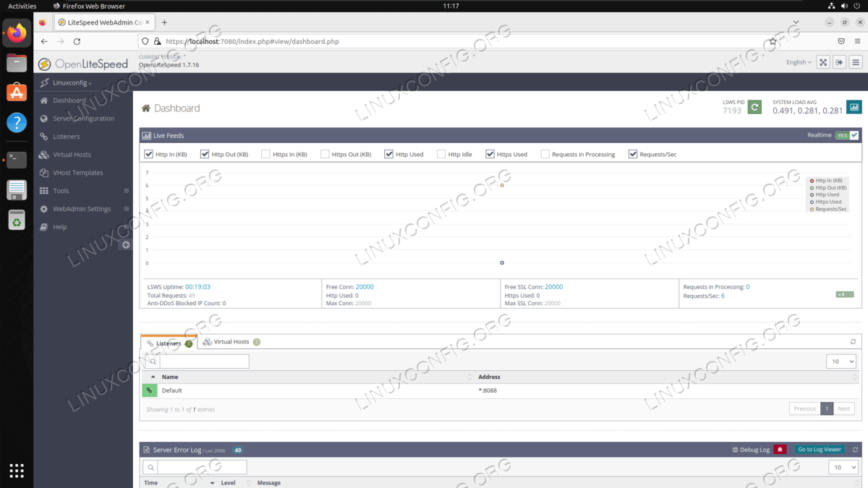Search in the Server Error Log field
Screen dimensions: 868x488
(202, 467)
